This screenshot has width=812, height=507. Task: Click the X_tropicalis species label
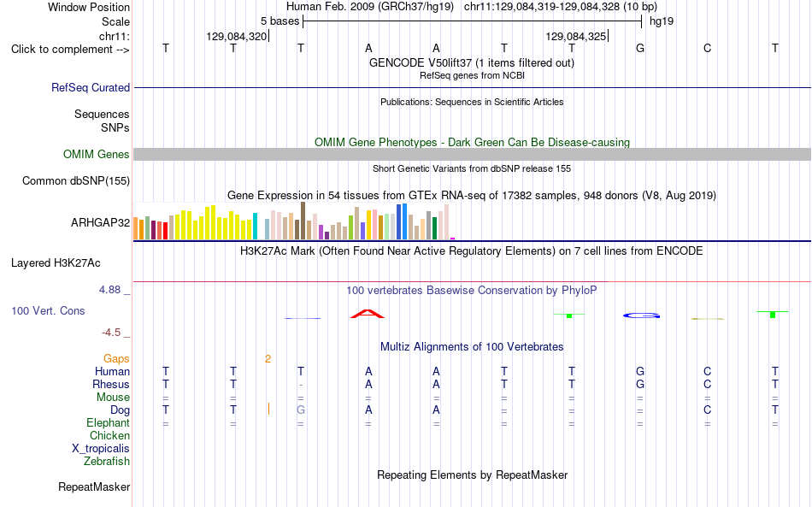click(101, 449)
